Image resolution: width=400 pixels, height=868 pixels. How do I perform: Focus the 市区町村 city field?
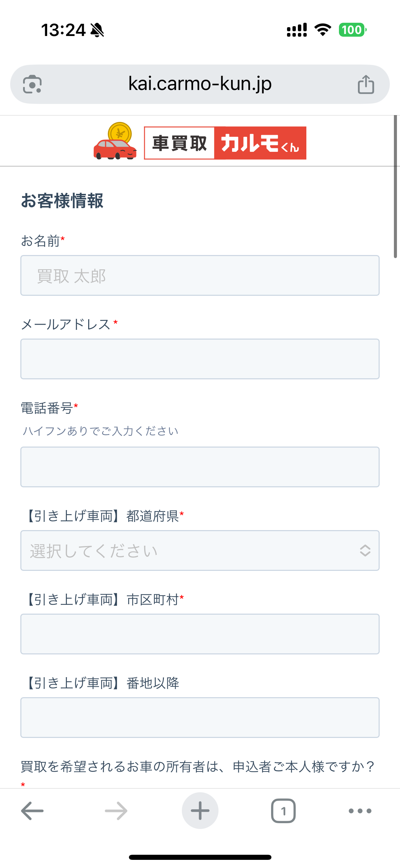tap(200, 634)
